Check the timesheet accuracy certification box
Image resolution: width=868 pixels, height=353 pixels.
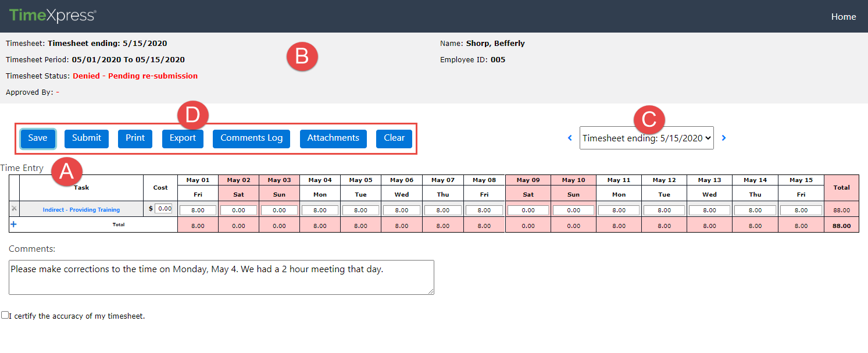tap(5, 314)
